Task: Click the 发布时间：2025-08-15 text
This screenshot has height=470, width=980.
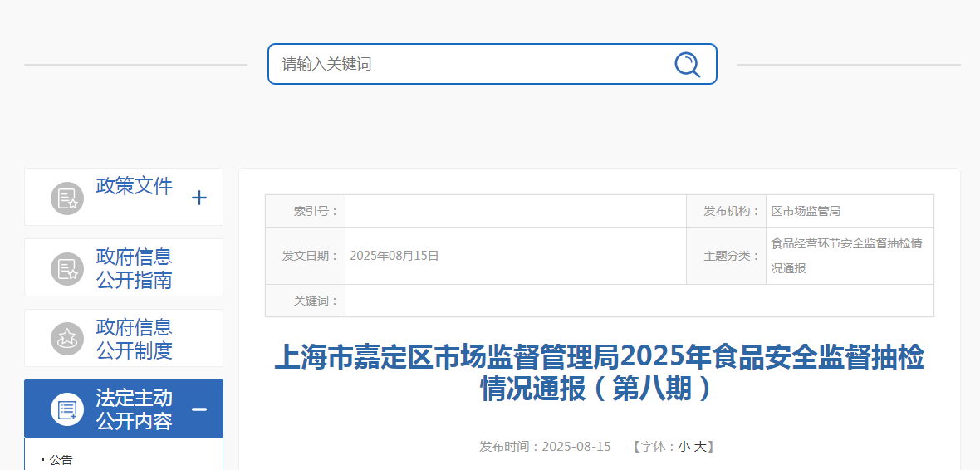Action: (x=545, y=447)
